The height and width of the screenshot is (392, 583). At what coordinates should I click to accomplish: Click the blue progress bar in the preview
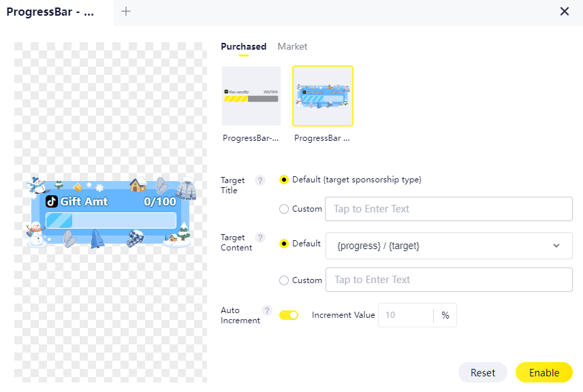coord(110,220)
